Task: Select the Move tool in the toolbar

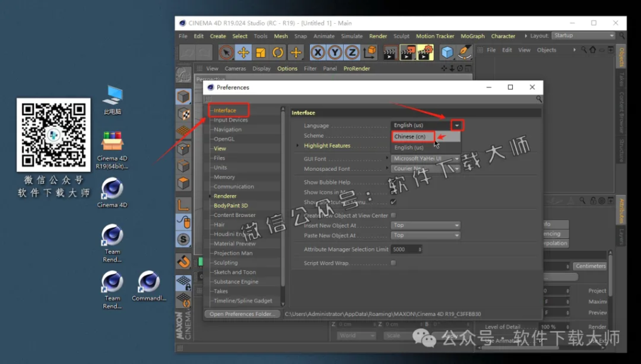Action: pyautogui.click(x=243, y=53)
